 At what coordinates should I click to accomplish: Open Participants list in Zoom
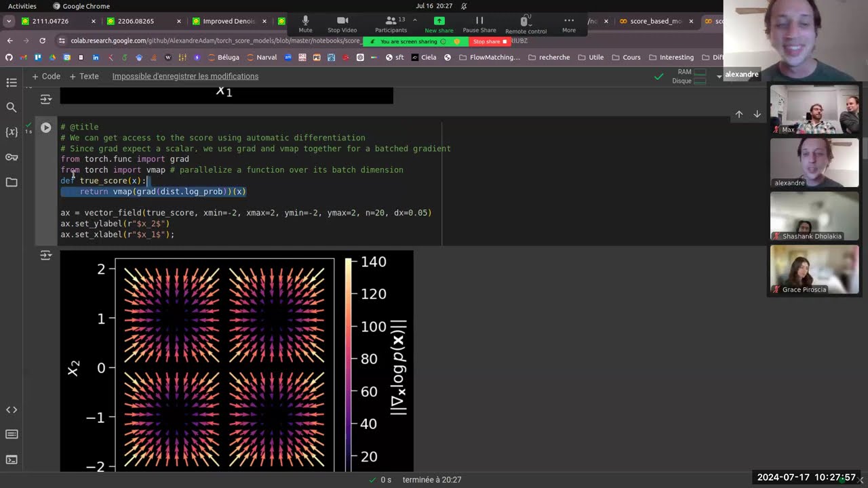click(391, 24)
